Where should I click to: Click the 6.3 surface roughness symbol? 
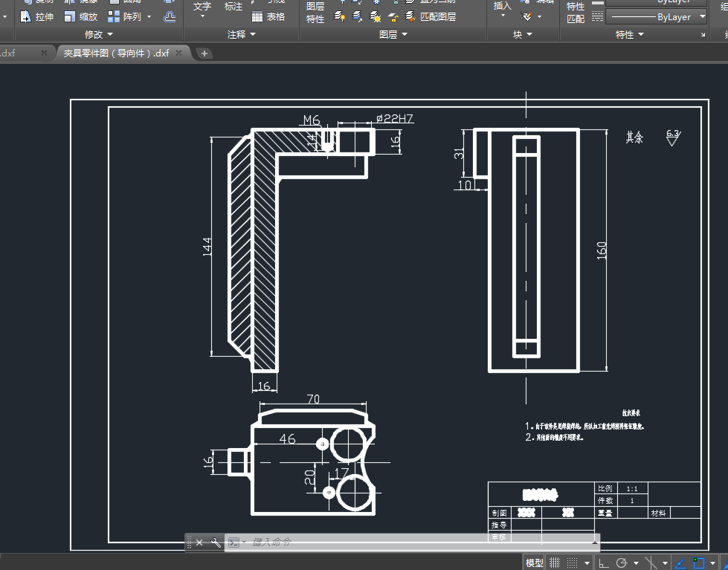673,137
